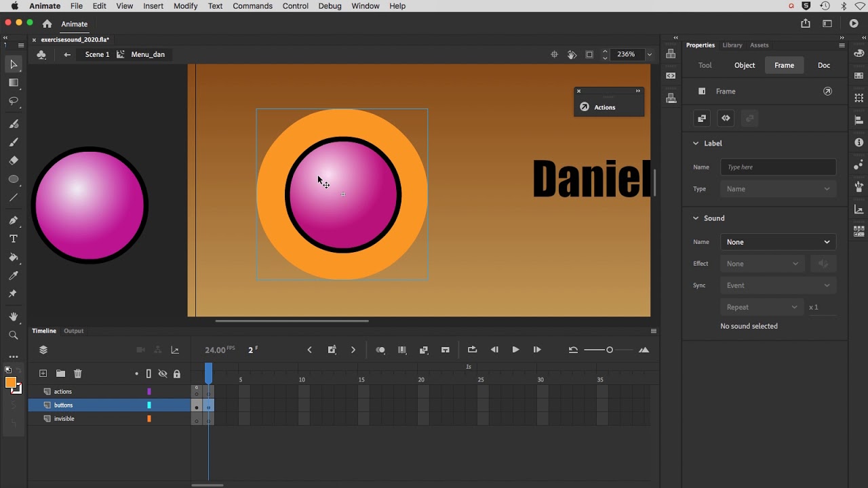Switch to the Library tab
The height and width of the screenshot is (488, 868).
(732, 45)
